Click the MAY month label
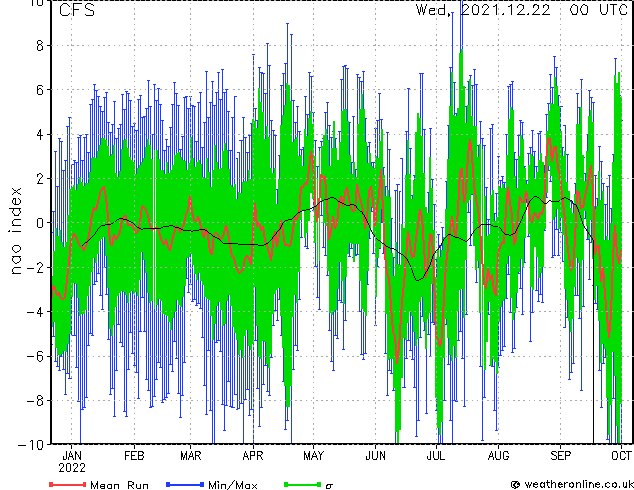The image size is (634, 490). click(313, 456)
